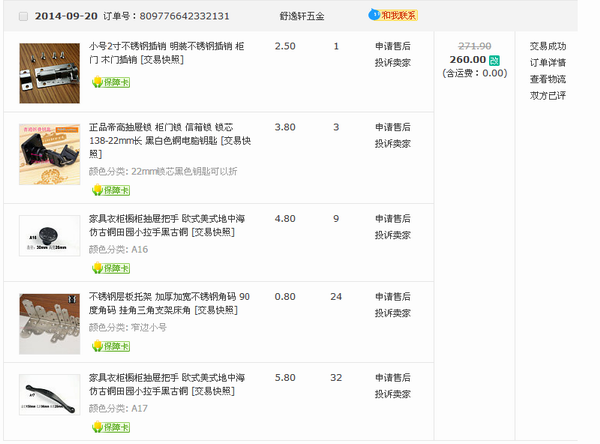Click 申请售后 for the door bolt item
This screenshot has width=600, height=444.
(392, 46)
